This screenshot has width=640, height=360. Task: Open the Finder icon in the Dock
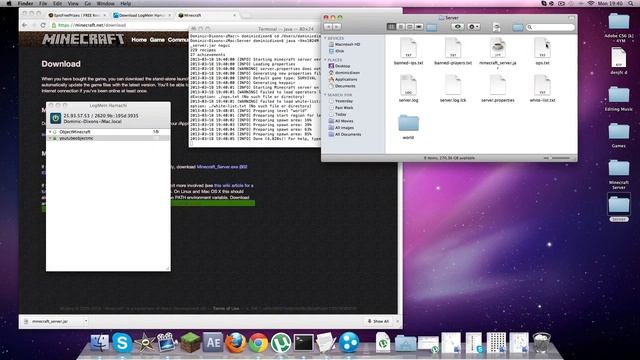pos(100,342)
